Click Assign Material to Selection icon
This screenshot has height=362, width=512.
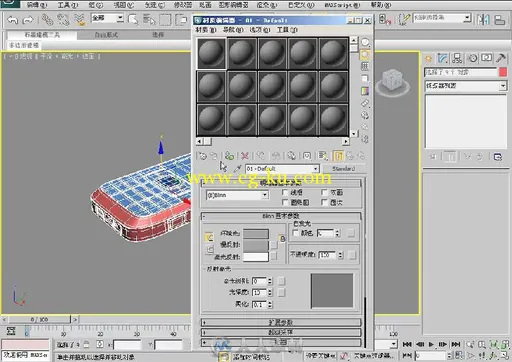point(229,156)
